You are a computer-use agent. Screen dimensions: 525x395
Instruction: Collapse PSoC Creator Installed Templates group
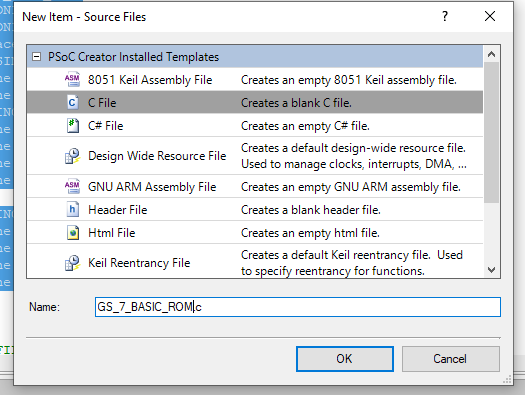pos(36,57)
